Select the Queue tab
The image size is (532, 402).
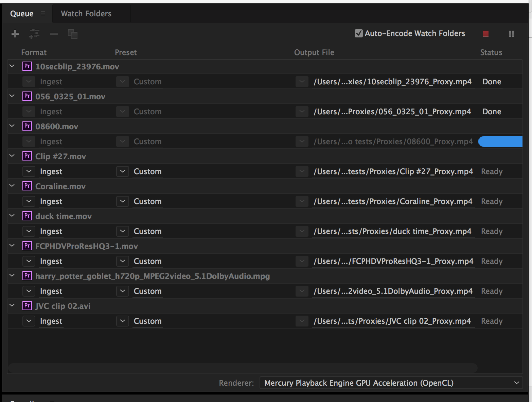point(22,14)
